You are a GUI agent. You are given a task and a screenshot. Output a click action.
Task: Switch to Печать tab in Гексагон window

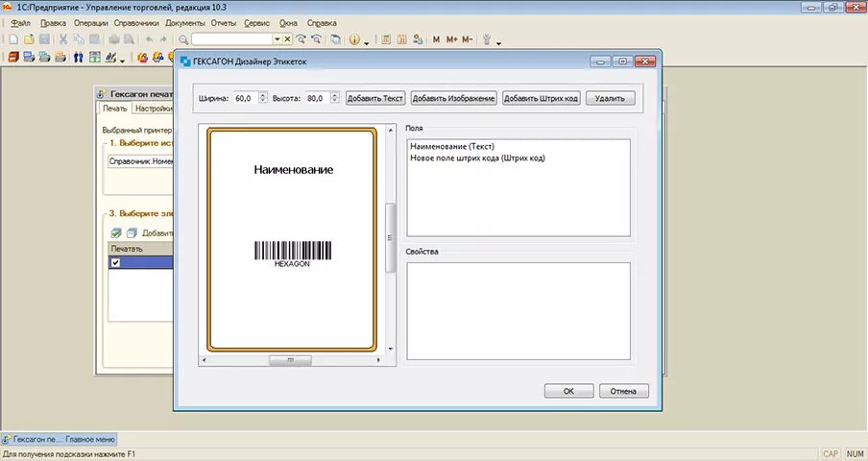(x=114, y=109)
